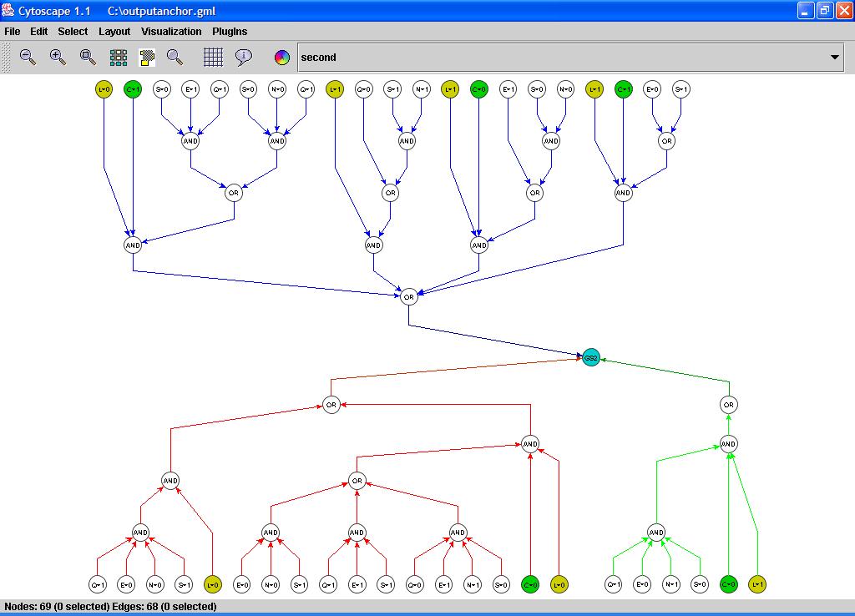
Task: Click the blue grid table icon
Action: point(214,57)
